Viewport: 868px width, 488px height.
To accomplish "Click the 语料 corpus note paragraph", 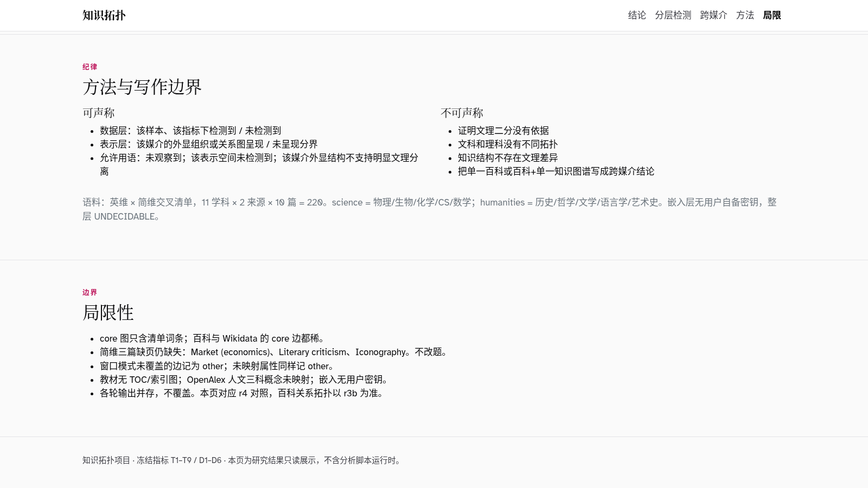I will coord(430,209).
